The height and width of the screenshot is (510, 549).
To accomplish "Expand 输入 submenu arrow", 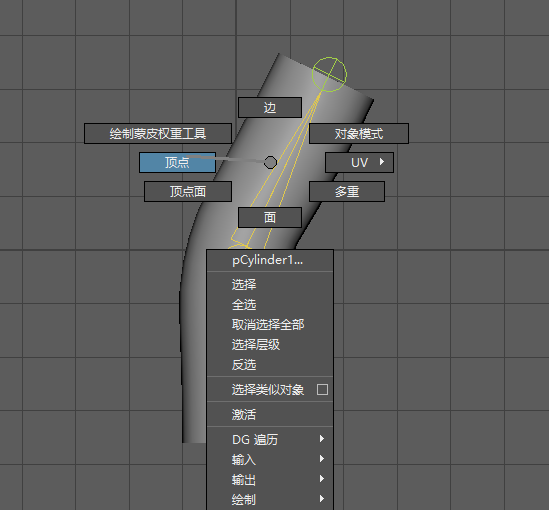I will (x=322, y=459).
